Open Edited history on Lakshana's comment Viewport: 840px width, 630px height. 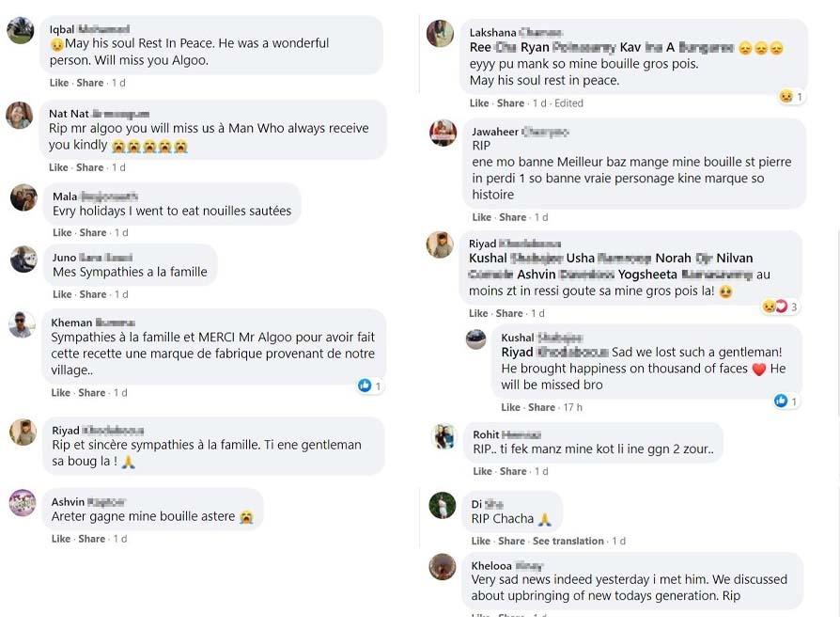(x=568, y=102)
